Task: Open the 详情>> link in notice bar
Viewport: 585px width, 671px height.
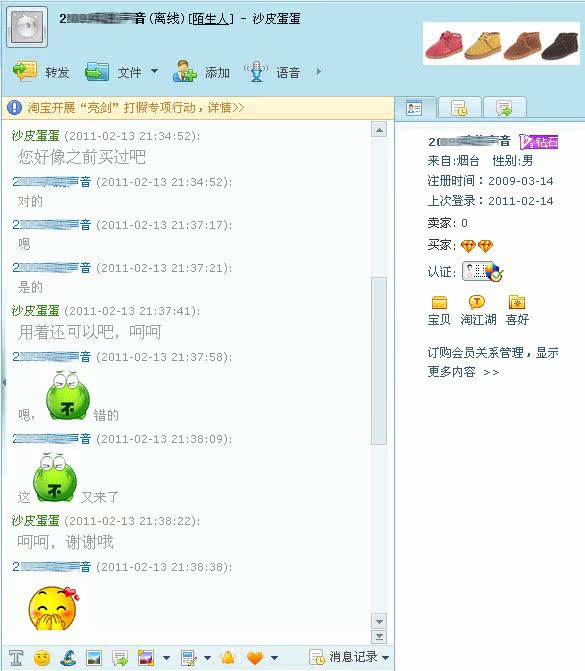Action: (x=226, y=107)
